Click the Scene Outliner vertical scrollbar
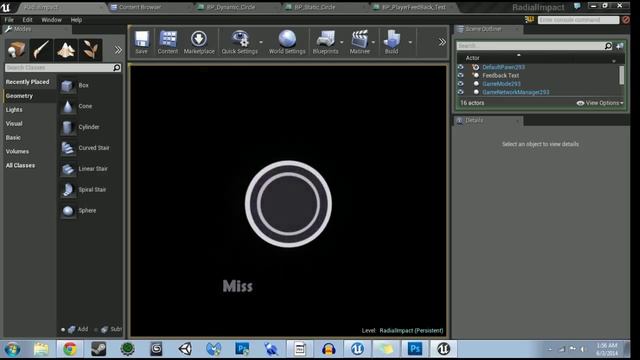 [622, 76]
